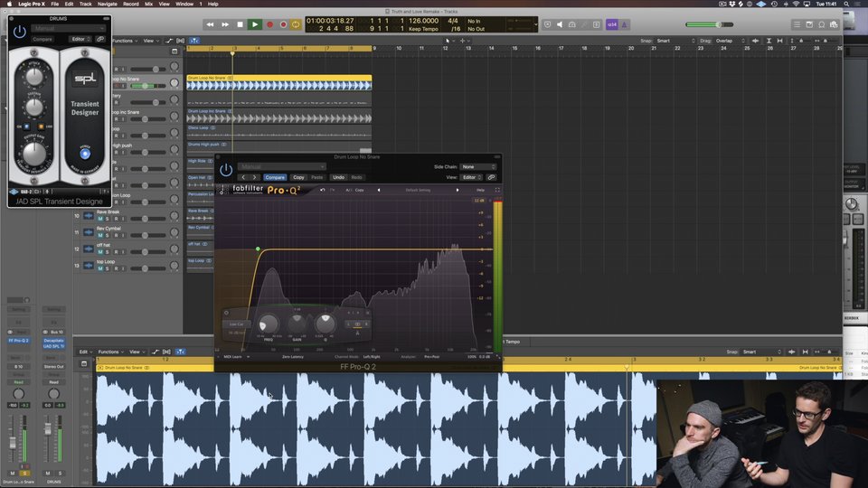Click the Rewind transport button
This screenshot has width=868, height=488.
click(210, 24)
